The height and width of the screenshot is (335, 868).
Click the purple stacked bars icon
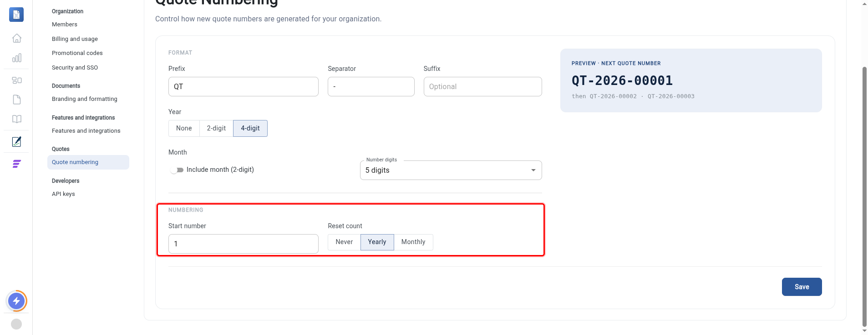click(x=17, y=164)
